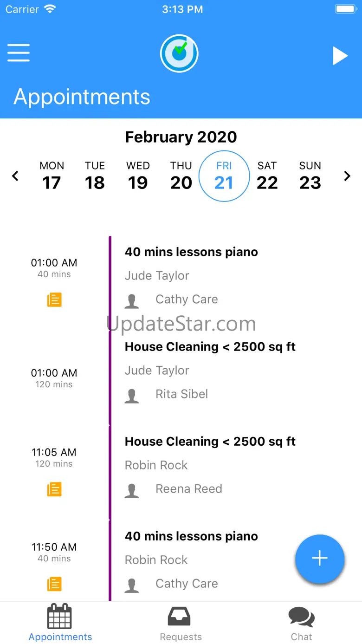This screenshot has width=362, height=644.
Task: Select Saturday 22 in the calendar
Action: (267, 176)
